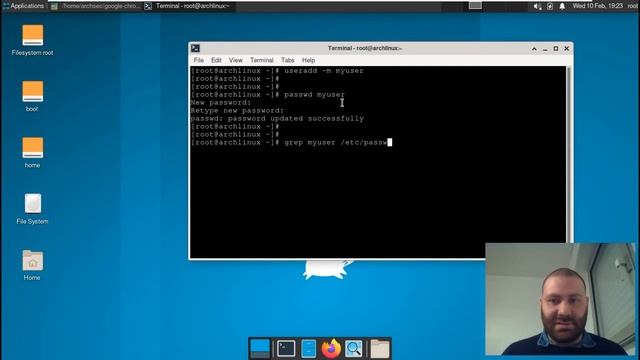
Task: Roll up the terminal window with the arrow button
Action: coord(534,49)
